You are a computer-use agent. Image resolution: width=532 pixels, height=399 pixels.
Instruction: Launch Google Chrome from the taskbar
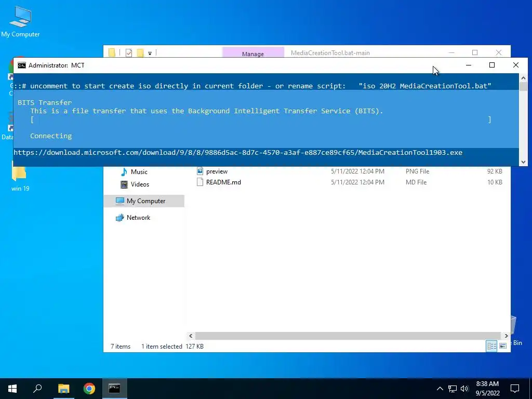(x=89, y=389)
